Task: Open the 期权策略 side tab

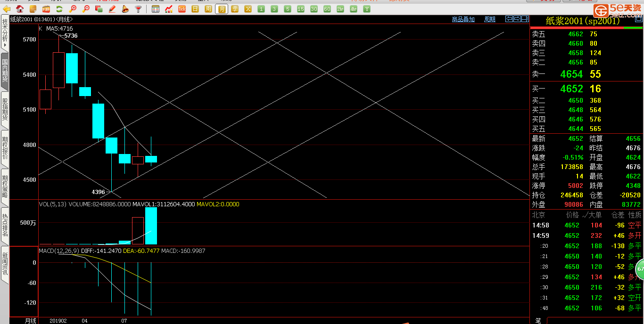Action: tap(5, 188)
